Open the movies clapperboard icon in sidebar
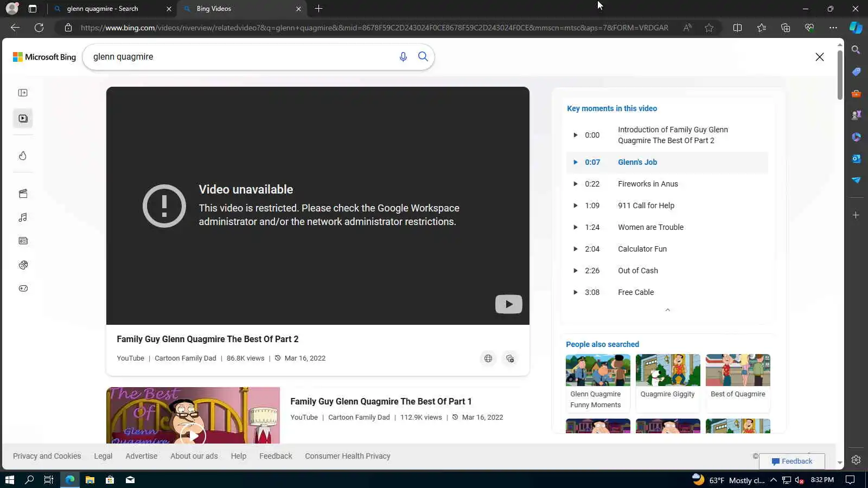 point(23,194)
